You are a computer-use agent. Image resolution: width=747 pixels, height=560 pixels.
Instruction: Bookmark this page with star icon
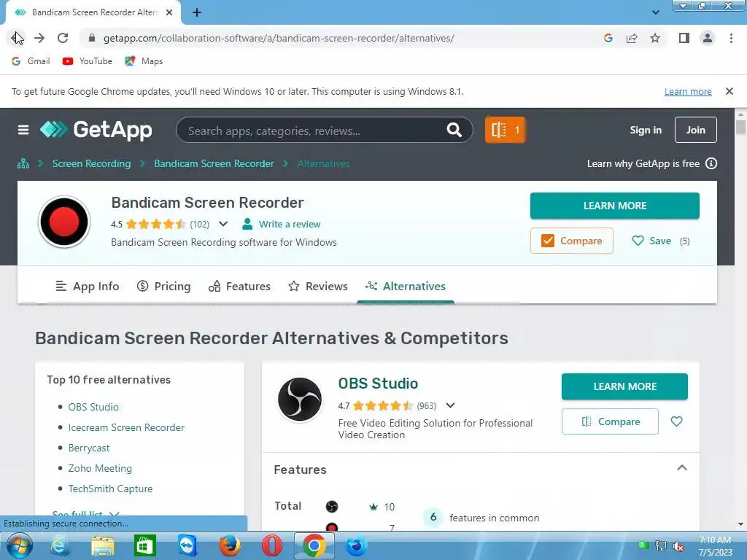tap(655, 38)
